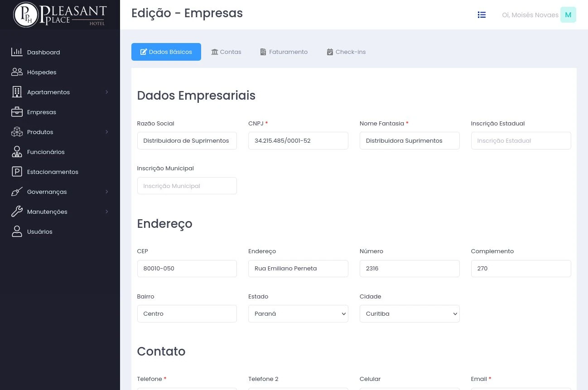Switch to the Contas tab
Image resolution: width=588 pixels, height=390 pixels.
[x=226, y=52]
